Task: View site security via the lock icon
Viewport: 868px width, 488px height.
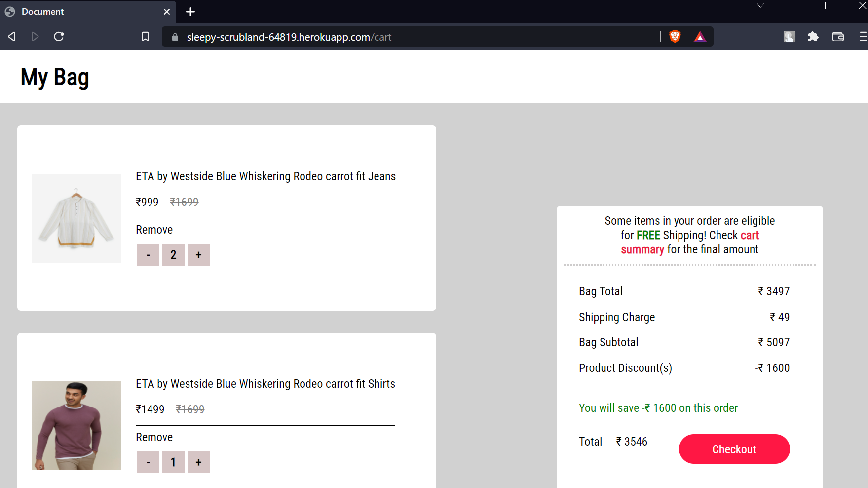Action: (175, 37)
